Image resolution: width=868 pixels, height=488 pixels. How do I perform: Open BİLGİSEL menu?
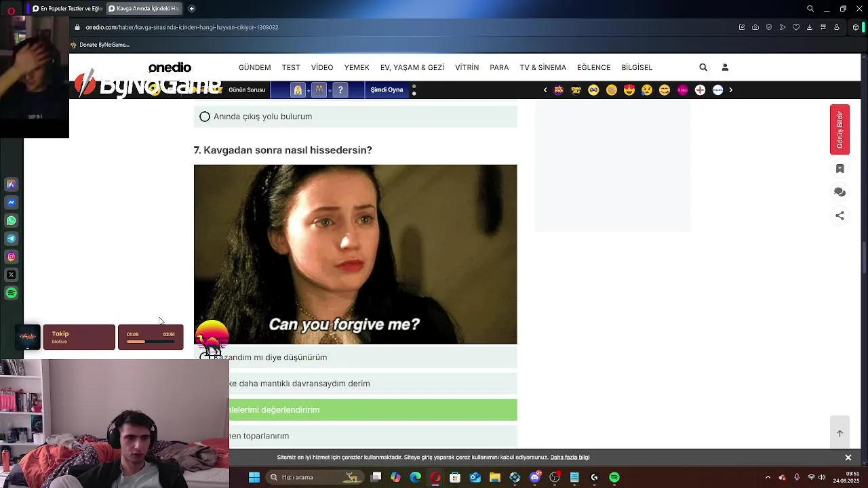(637, 67)
